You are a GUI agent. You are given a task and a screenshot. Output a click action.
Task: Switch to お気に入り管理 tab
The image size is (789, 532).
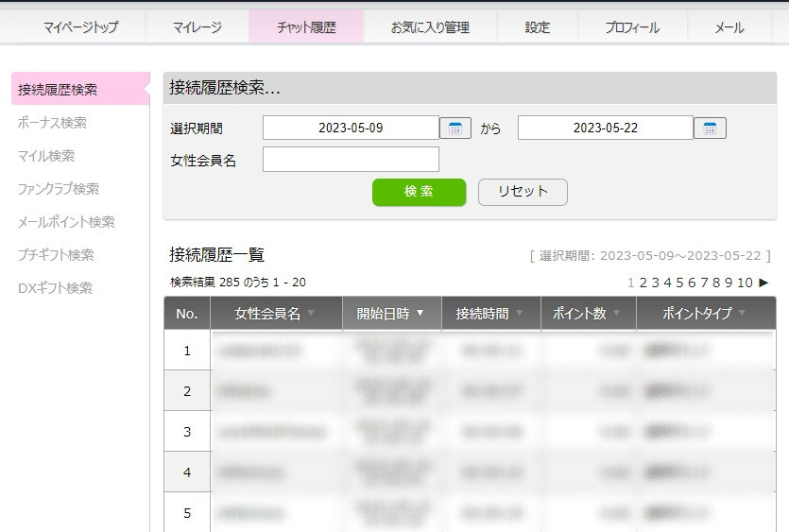430,27
